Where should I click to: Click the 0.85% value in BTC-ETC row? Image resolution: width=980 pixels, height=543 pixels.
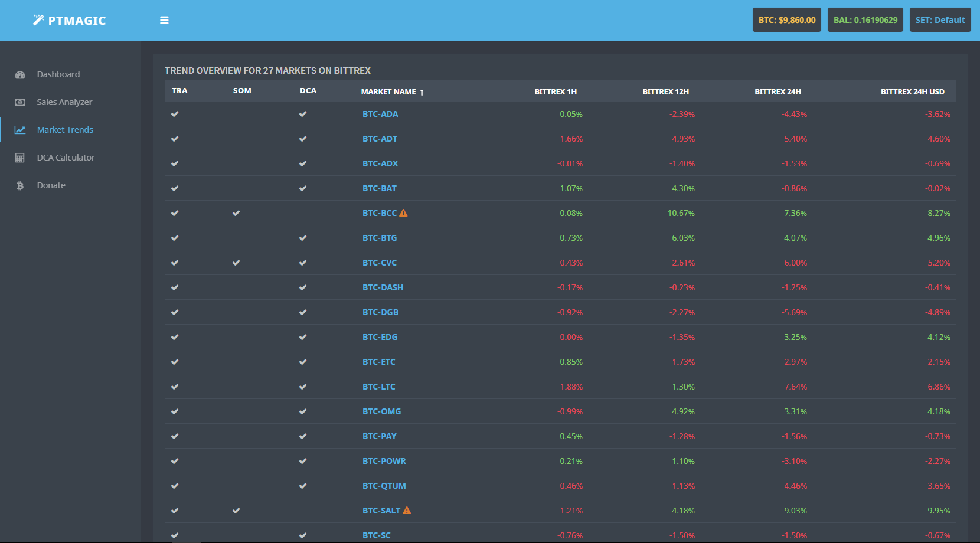(x=571, y=362)
